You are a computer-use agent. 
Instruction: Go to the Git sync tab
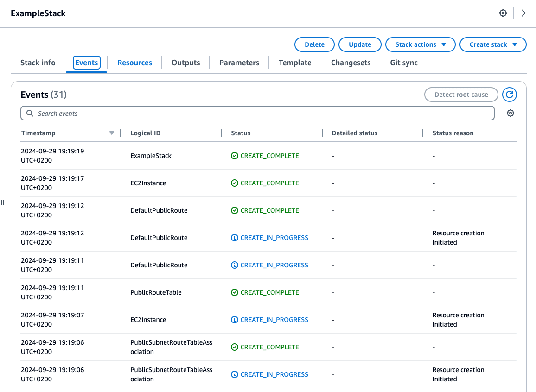coord(403,63)
